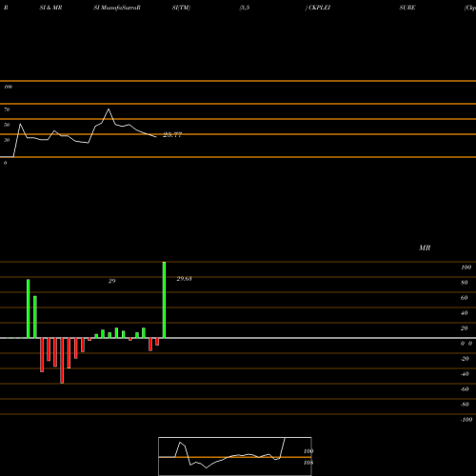Click the 'SI & MR' header text
The height and width of the screenshot is (476, 476).
[x=50, y=8]
